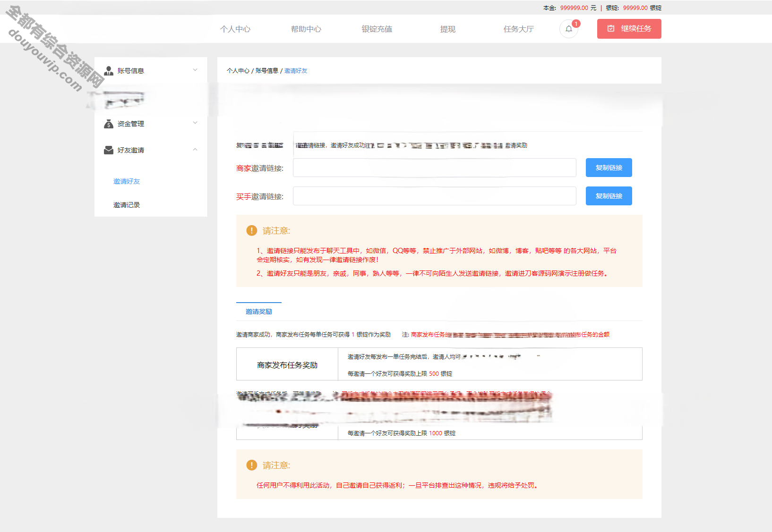Click the calendar icon in the 继续任务 button
Screen dimensions: 772x532
(x=611, y=28)
